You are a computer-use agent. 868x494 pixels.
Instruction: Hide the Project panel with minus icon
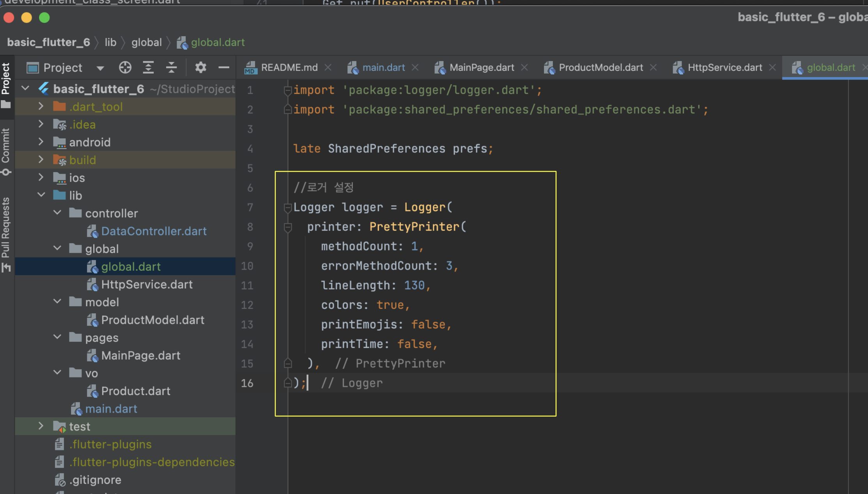223,67
